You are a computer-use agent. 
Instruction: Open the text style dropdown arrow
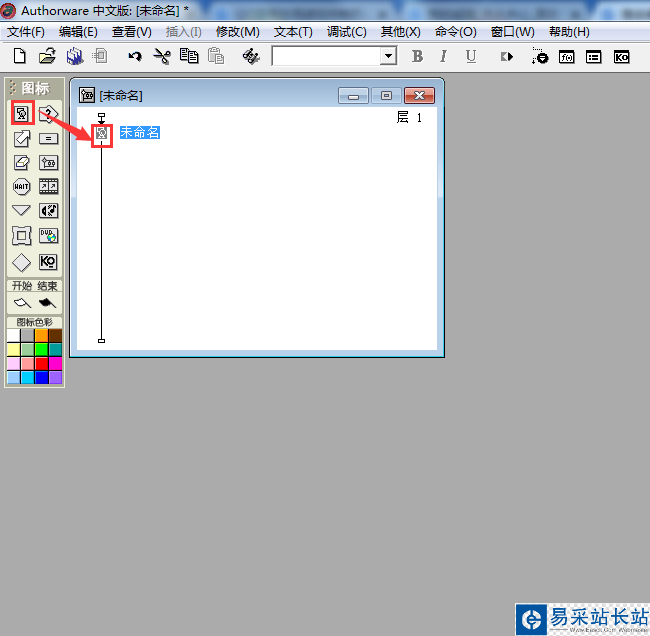(388, 56)
